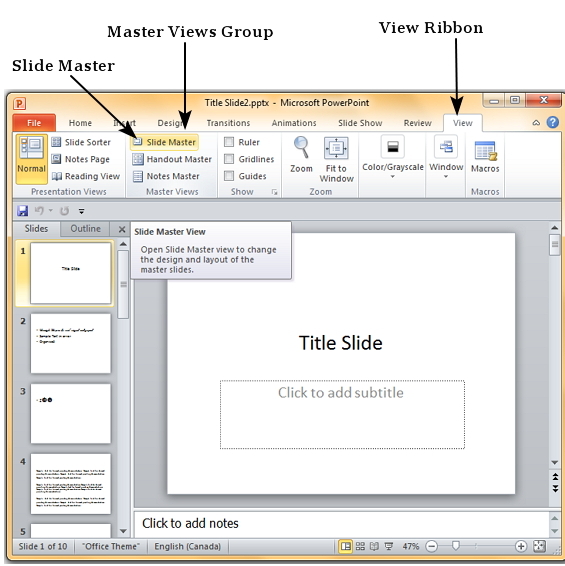Go to previous slide double-arrow button
This screenshot has width=565, height=566.
tap(555, 477)
